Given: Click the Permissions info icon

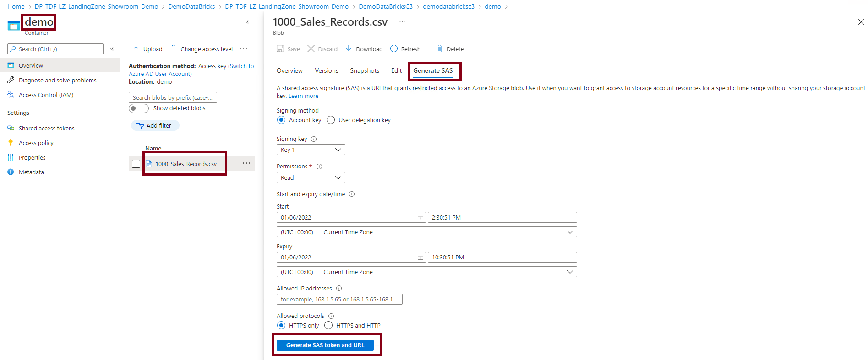Looking at the screenshot, I should 319,167.
